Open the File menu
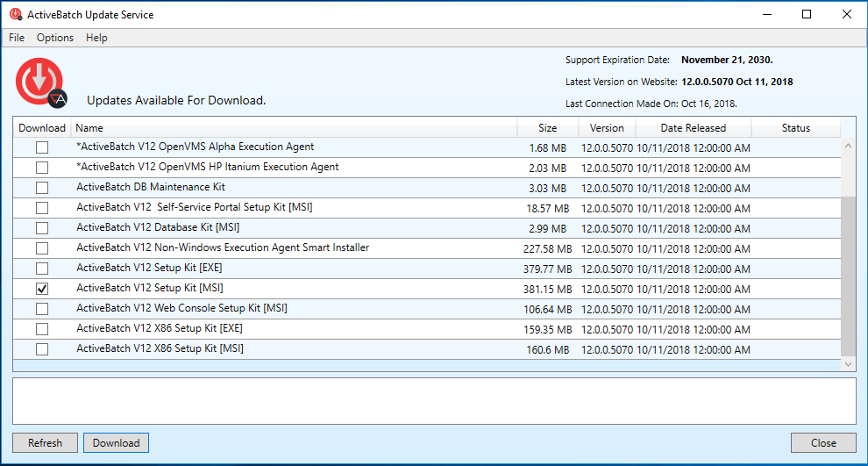 [x=17, y=38]
